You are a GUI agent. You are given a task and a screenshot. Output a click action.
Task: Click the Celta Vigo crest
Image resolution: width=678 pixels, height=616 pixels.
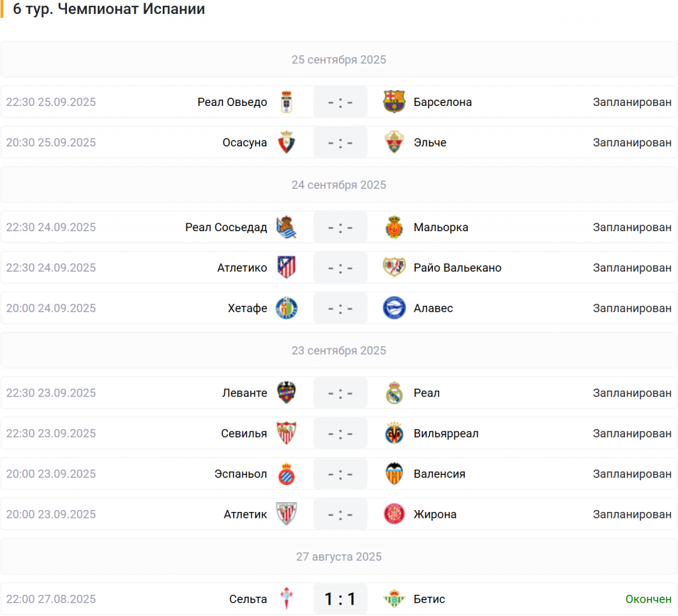[x=286, y=599]
